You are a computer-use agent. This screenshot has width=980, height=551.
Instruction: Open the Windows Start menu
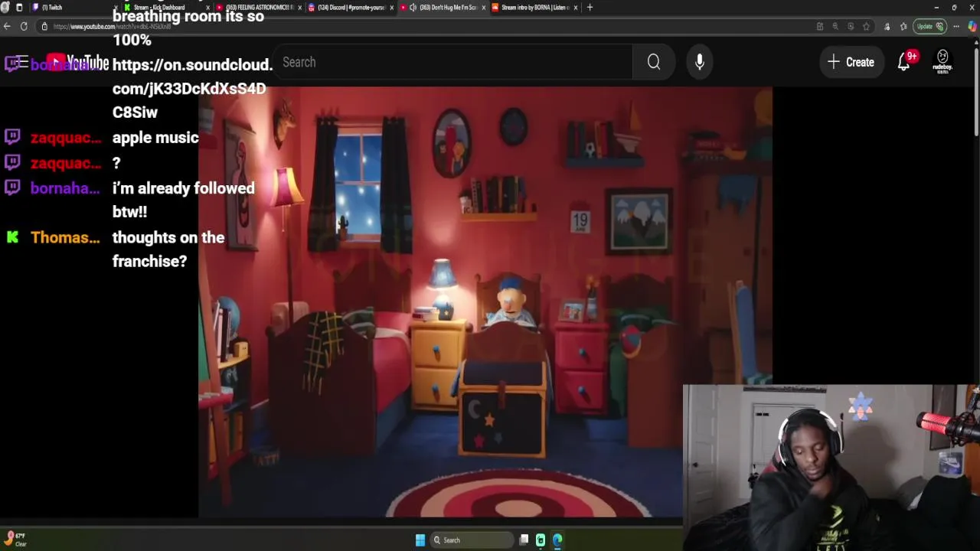[420, 540]
